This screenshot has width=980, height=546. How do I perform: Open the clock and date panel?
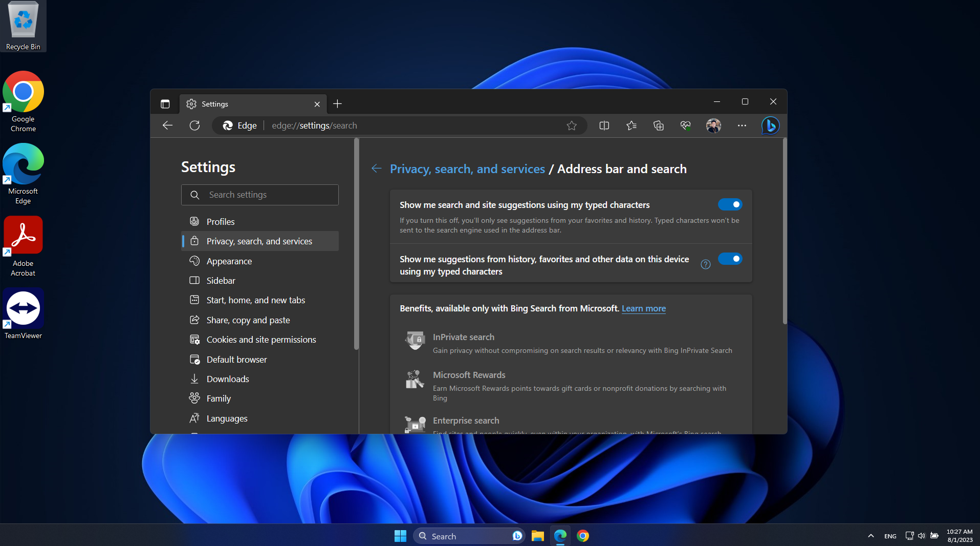coord(960,536)
